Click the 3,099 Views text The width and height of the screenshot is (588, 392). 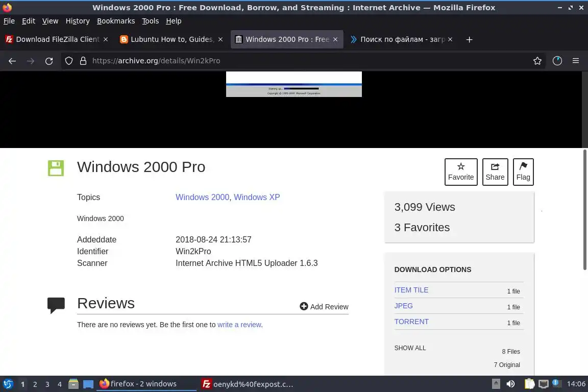click(x=425, y=207)
